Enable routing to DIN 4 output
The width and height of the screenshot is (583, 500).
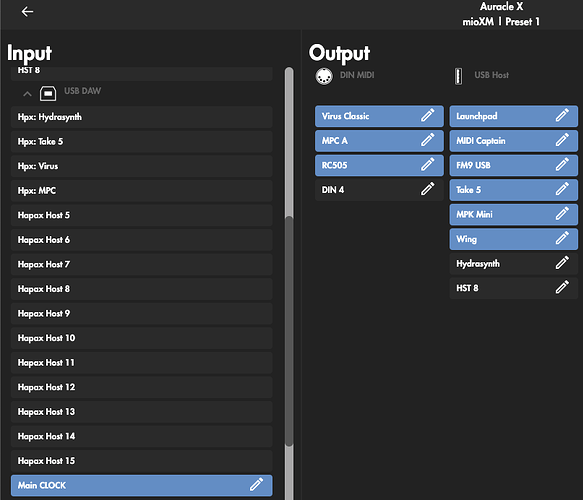pyautogui.click(x=379, y=190)
